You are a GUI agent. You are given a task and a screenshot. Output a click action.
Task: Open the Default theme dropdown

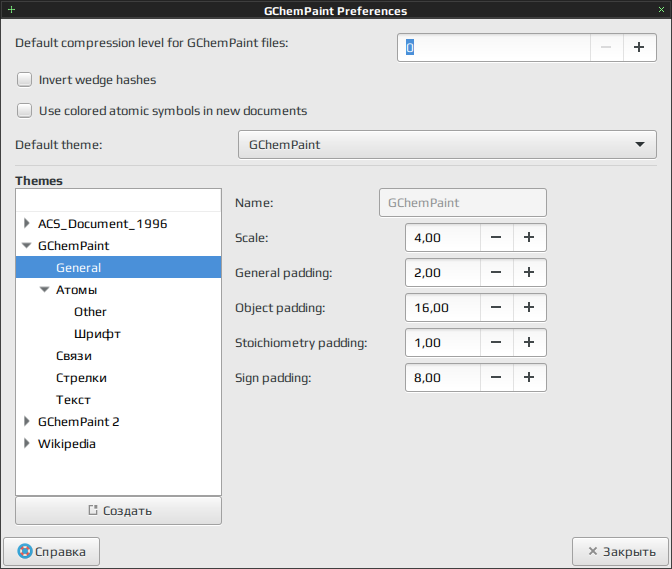(x=447, y=144)
